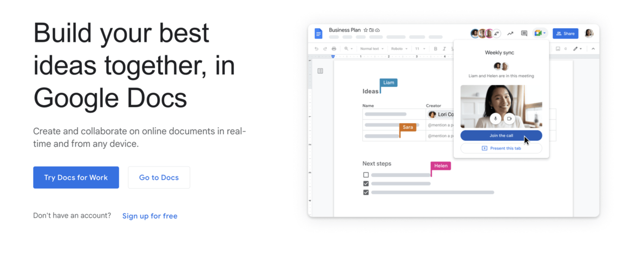Click the Weekly sync meeting title
This screenshot has height=259, width=644.
point(499,53)
